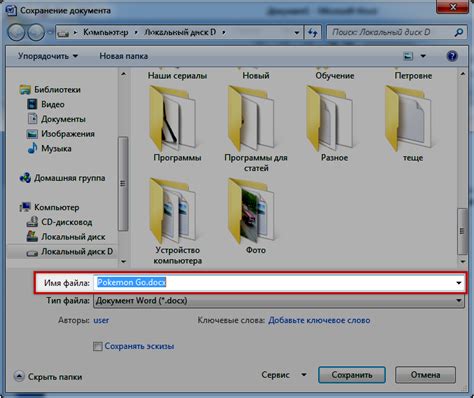Enable the Сохранять эскизы checkbox

coord(97,346)
